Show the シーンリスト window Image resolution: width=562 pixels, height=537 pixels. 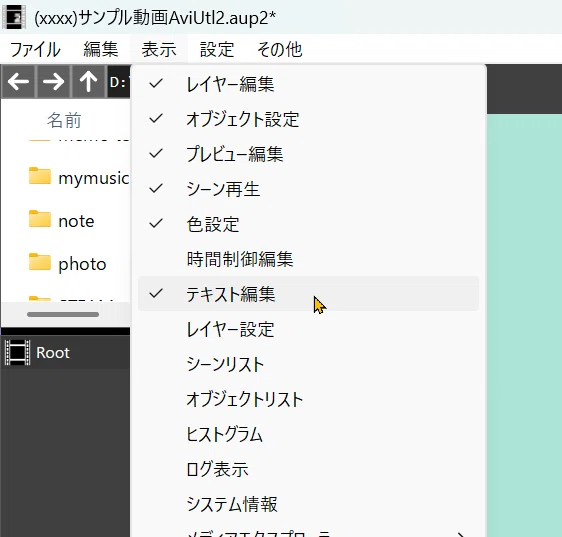[308, 364]
